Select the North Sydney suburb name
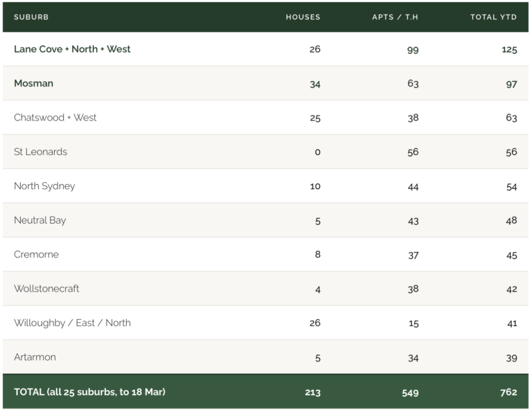This screenshot has width=532, height=412. coord(44,186)
